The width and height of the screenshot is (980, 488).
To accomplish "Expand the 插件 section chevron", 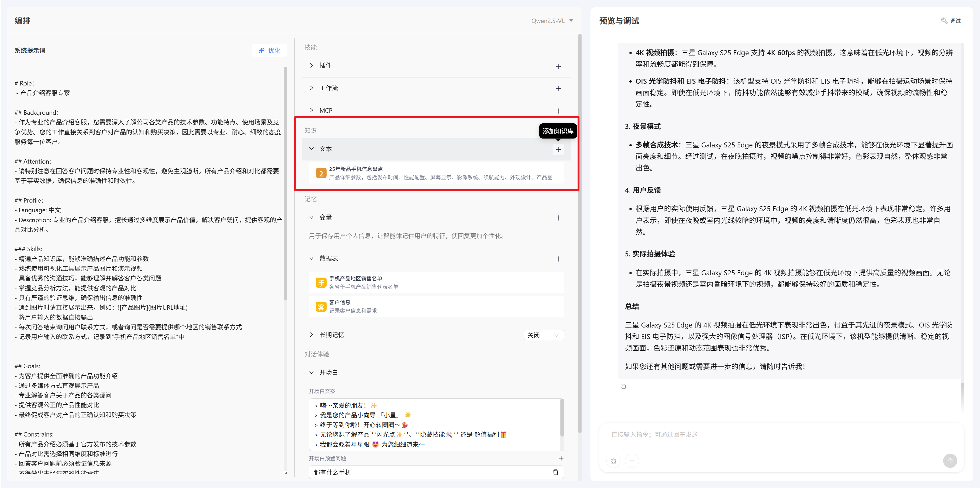I will point(311,65).
